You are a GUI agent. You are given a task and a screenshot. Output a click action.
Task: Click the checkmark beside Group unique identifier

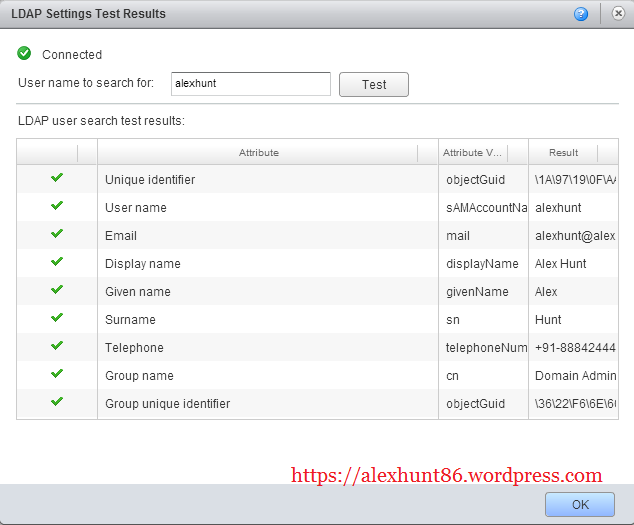click(57, 402)
